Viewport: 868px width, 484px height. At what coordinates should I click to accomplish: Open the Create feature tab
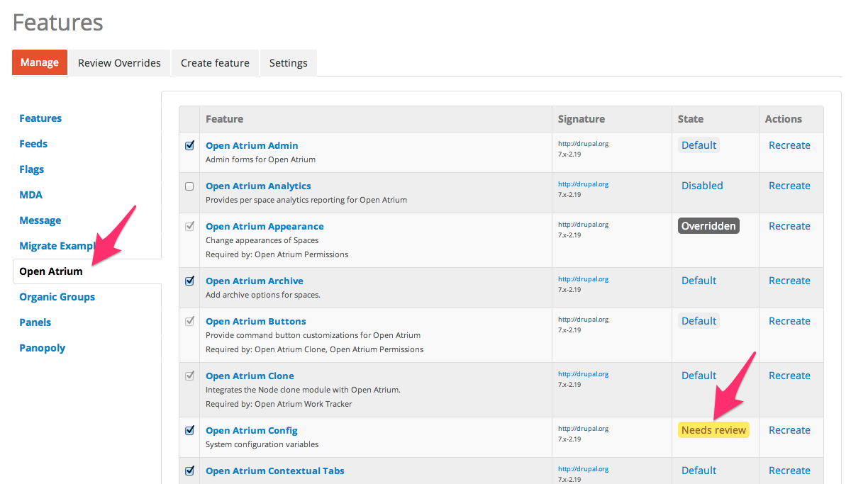coord(215,62)
